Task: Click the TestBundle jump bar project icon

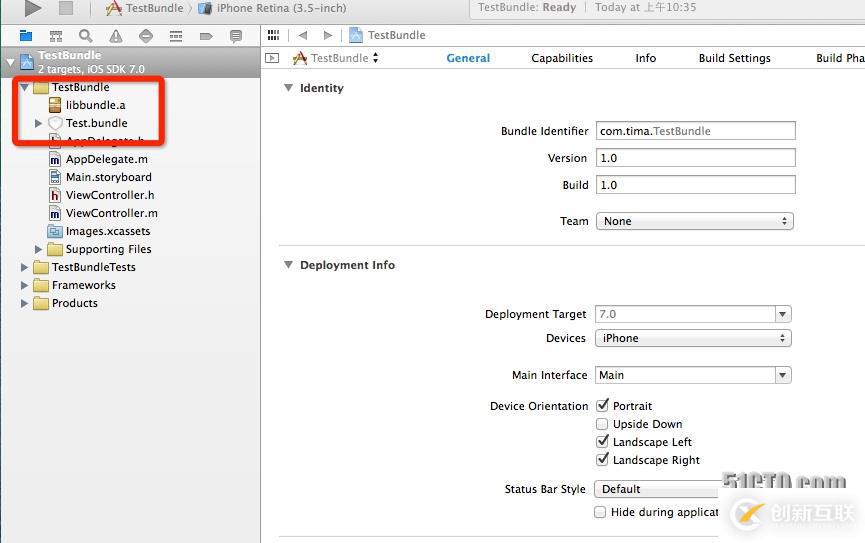Action: pos(356,35)
